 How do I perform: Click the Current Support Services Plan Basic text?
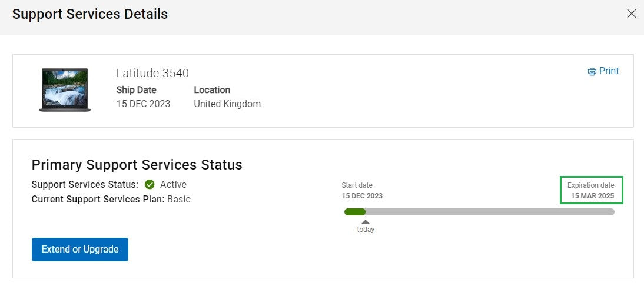[111, 200]
